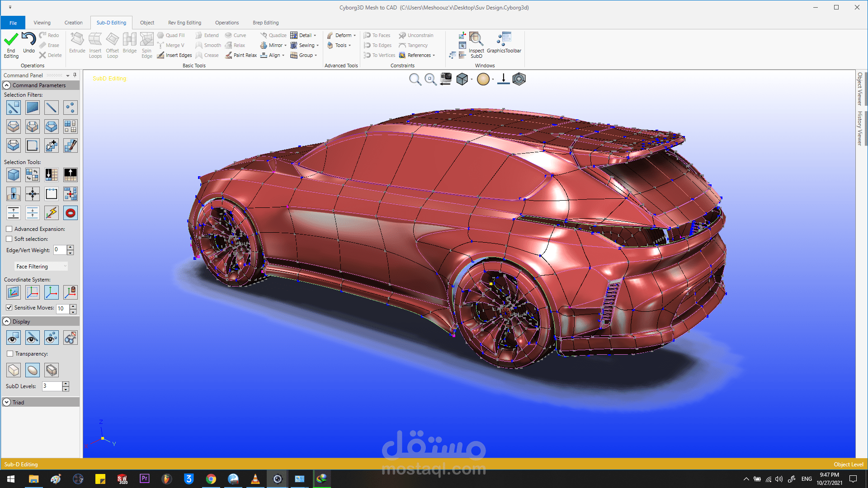The height and width of the screenshot is (488, 868).
Task: Click the red torus selection tool
Action: 71,213
